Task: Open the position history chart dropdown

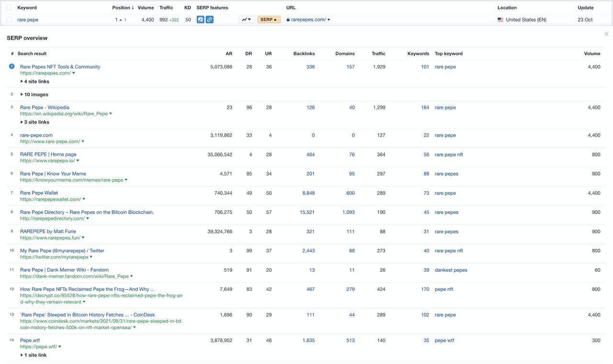Action: click(247, 20)
